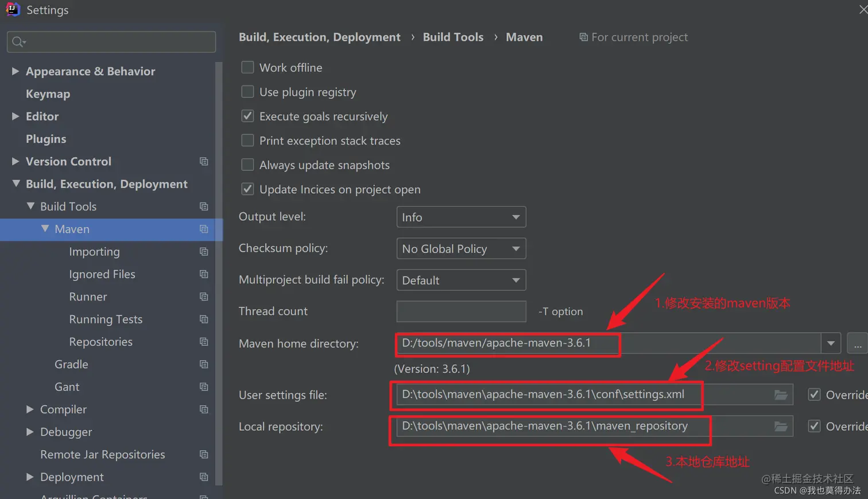The image size is (868, 499).
Task: Toggle Override for User settings file
Action: click(814, 395)
